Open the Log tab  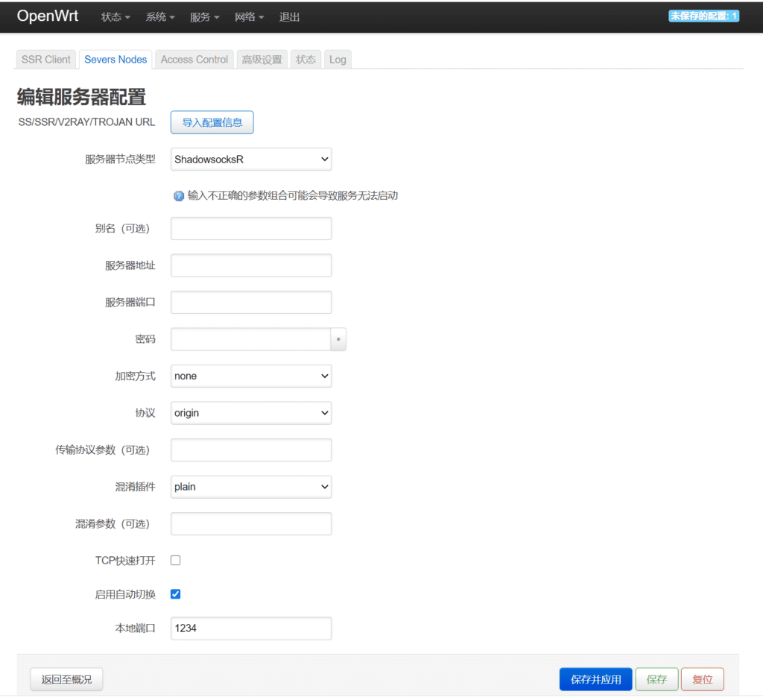(338, 59)
